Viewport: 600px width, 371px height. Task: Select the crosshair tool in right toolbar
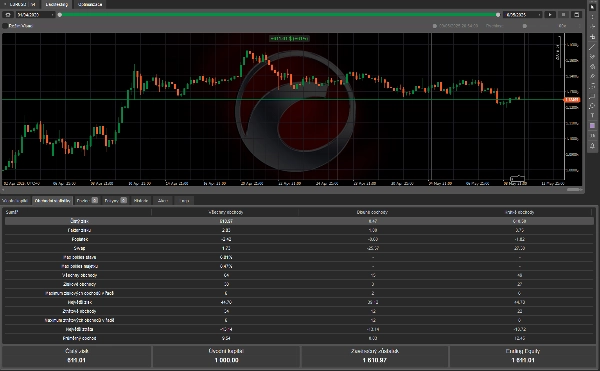pos(592,27)
